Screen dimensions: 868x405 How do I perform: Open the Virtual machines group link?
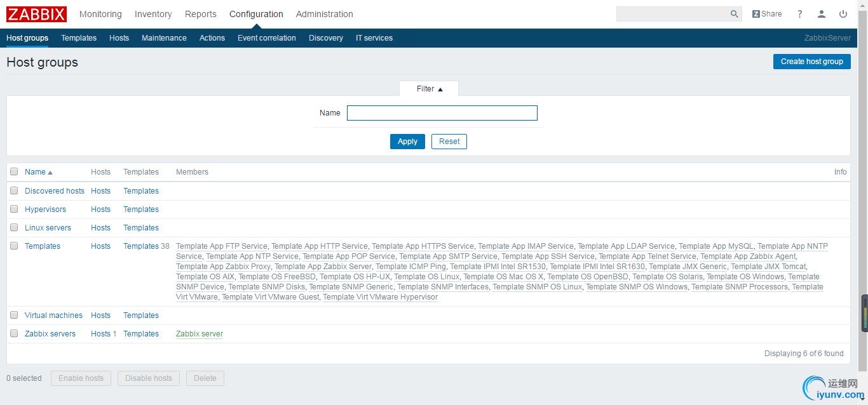[53, 315]
